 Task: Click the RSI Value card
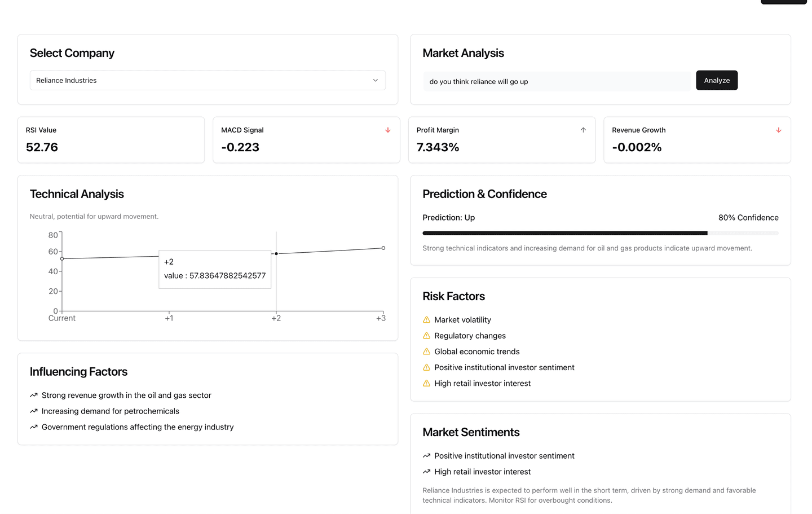pyautogui.click(x=111, y=140)
